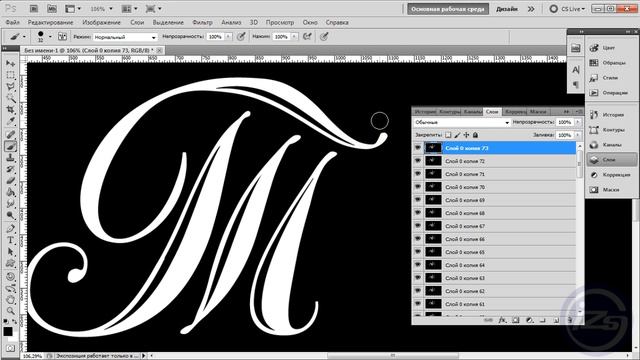Open the Изображение menu
This screenshot has height=360, width=640.
[x=101, y=22]
